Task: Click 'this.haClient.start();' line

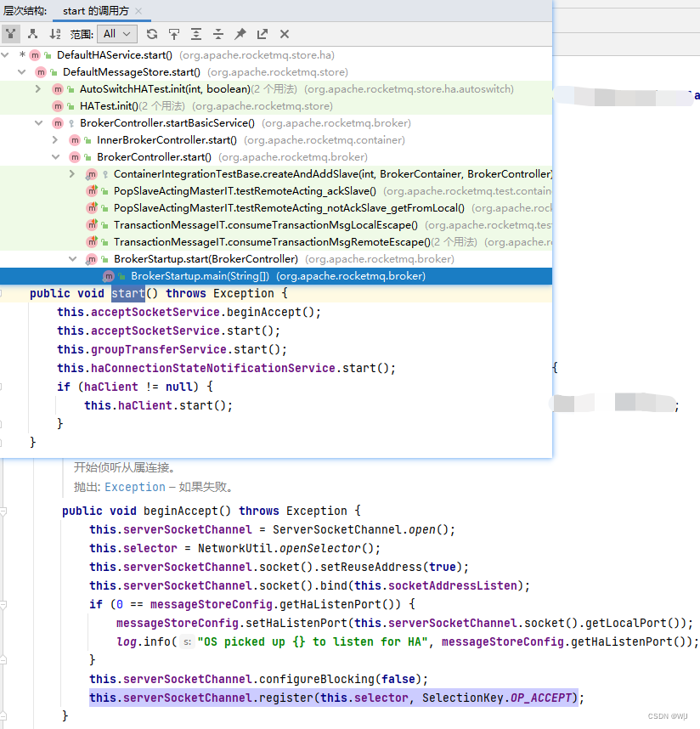Action: click(x=158, y=405)
